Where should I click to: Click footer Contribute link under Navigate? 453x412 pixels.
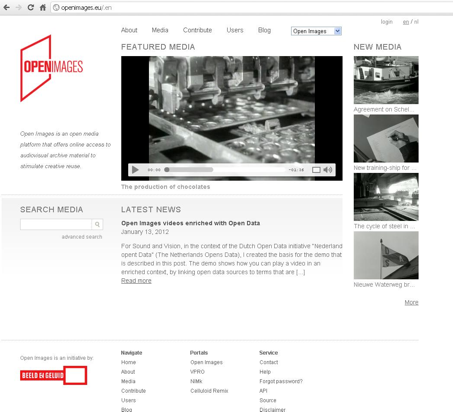point(133,391)
